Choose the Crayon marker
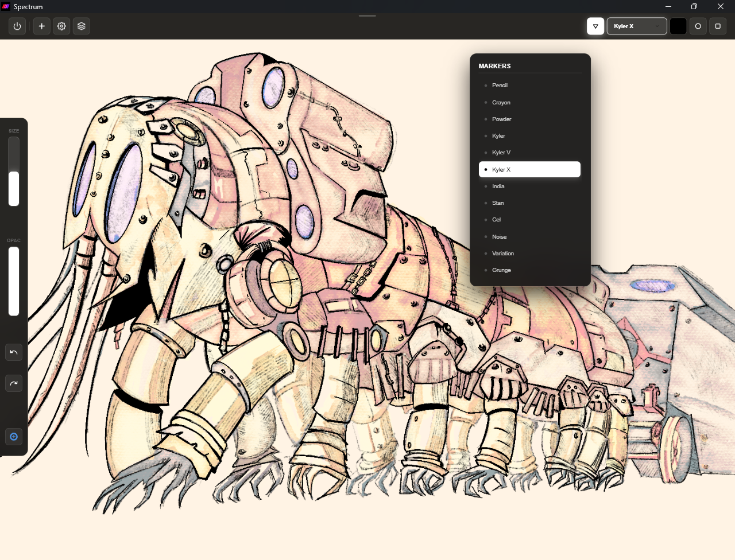The image size is (735, 560). coord(501,103)
